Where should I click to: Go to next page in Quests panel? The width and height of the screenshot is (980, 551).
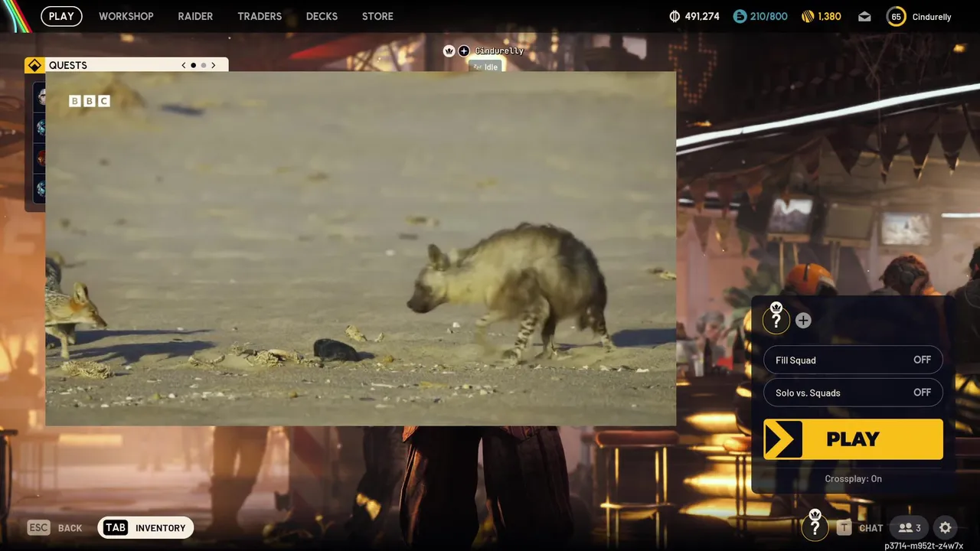point(213,65)
